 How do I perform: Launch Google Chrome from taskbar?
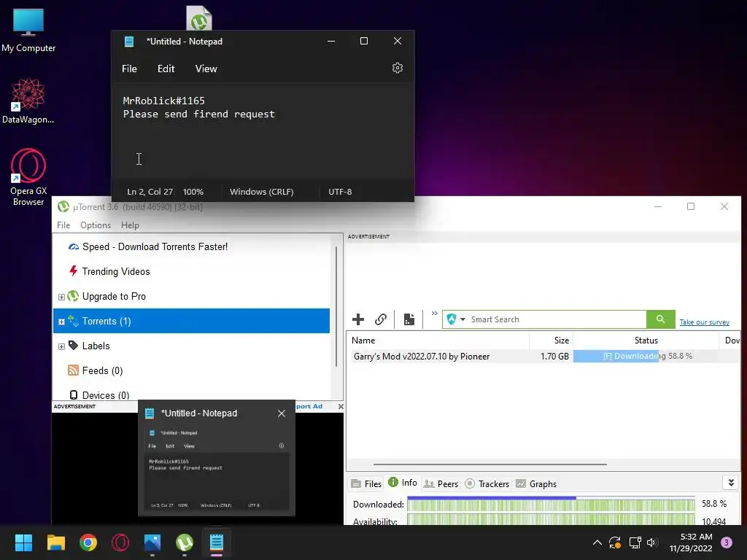point(88,542)
